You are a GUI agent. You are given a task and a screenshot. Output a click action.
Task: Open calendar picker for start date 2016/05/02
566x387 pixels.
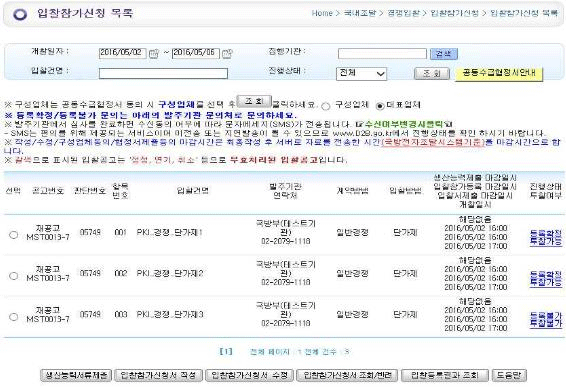[x=154, y=54]
